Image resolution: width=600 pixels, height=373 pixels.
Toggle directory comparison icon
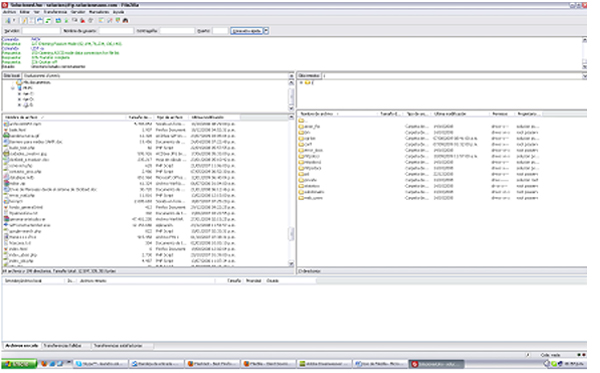(110, 20)
